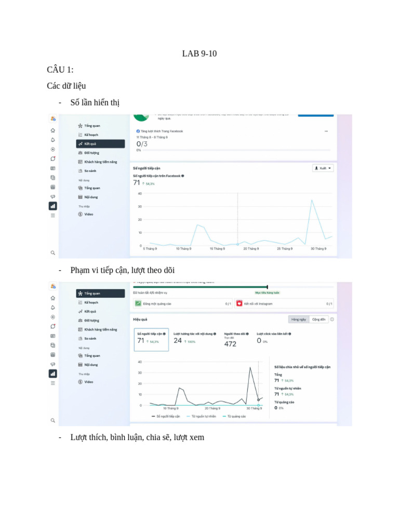Screen dimensions: 399x532
Task: Open the Home icon in first screenshot's left rail
Action: point(52,130)
